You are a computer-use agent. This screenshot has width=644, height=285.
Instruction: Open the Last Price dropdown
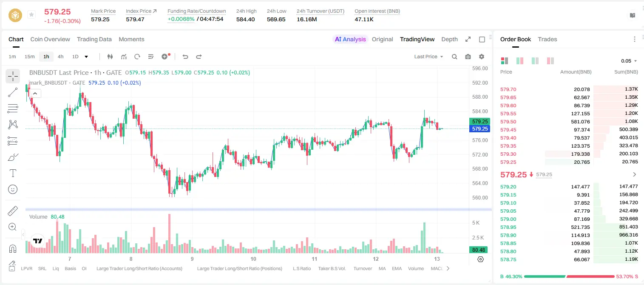click(x=428, y=57)
